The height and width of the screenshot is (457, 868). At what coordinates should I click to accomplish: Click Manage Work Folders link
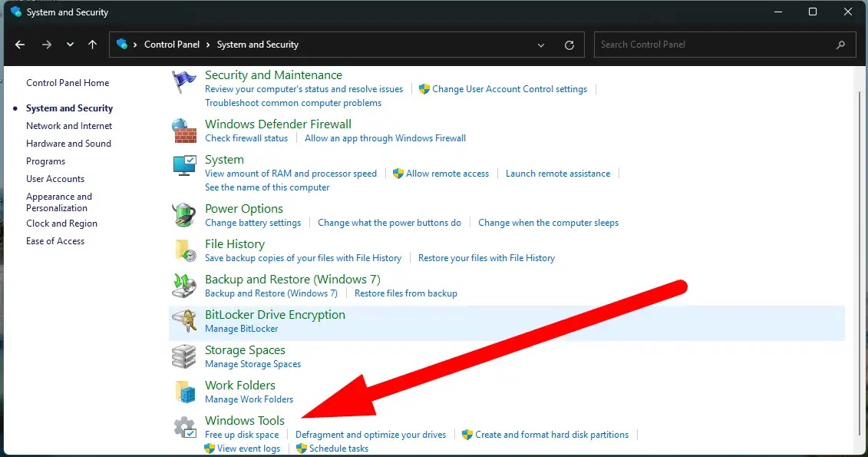(249, 399)
